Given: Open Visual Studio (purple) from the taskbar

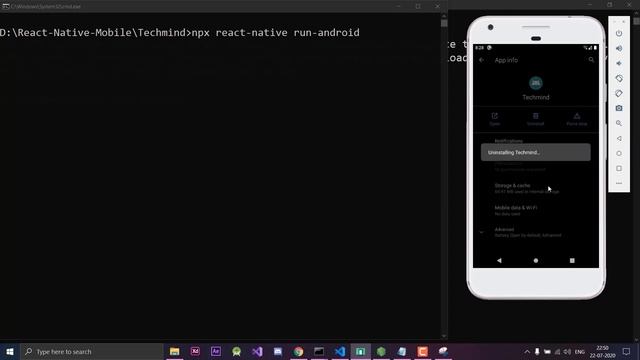Looking at the screenshot, I should click(257, 351).
